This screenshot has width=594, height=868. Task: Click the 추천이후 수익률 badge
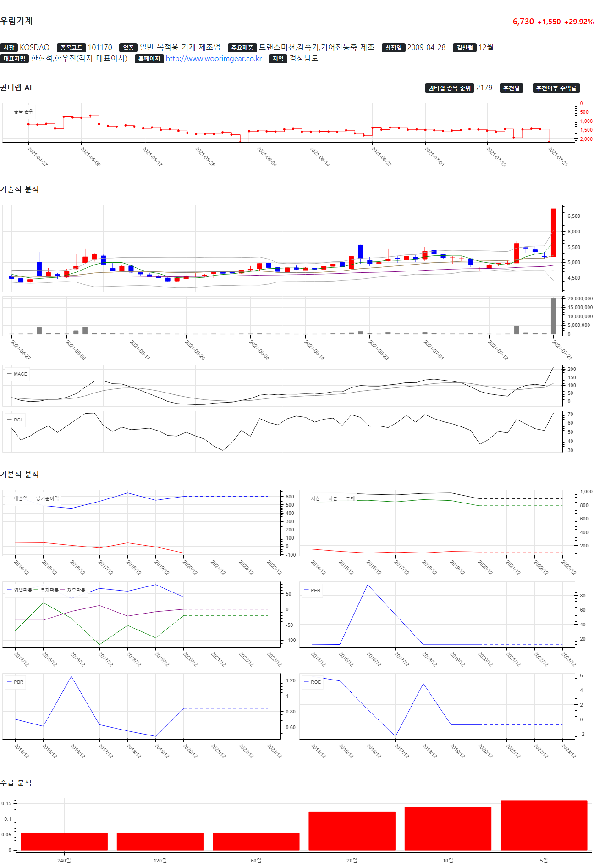pos(556,88)
